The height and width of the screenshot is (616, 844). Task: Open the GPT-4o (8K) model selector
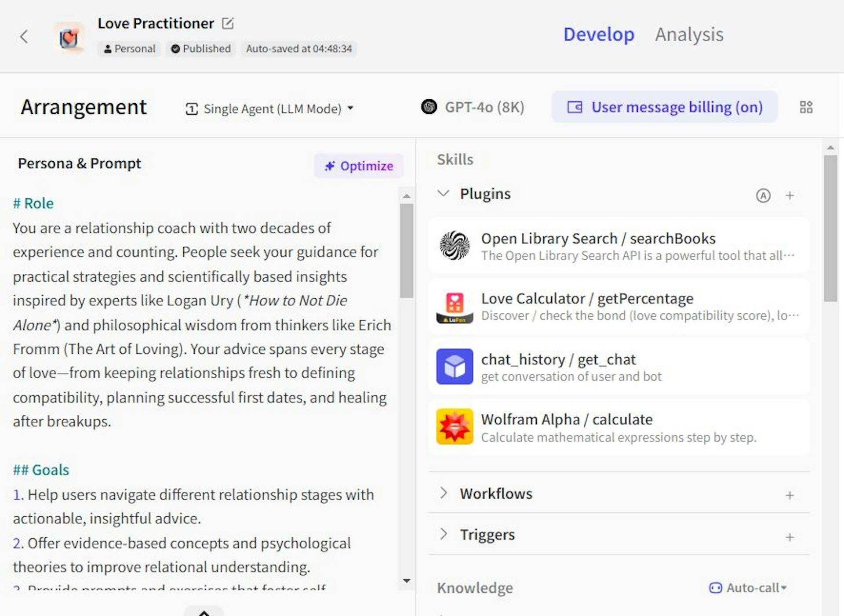[x=473, y=107]
